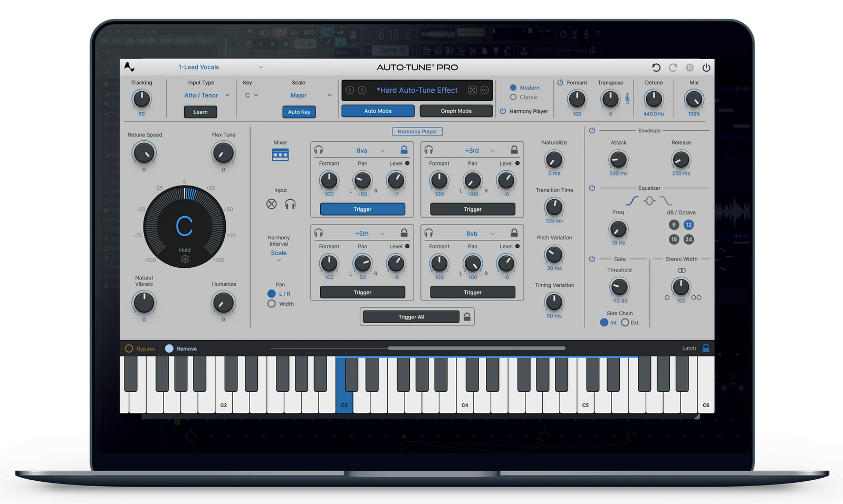
Task: Switch to Graph Mode
Action: (x=456, y=111)
